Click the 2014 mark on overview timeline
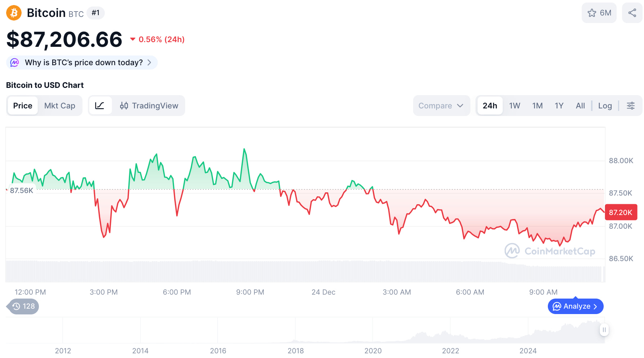Screen dimensions: 644x358 click(140, 351)
